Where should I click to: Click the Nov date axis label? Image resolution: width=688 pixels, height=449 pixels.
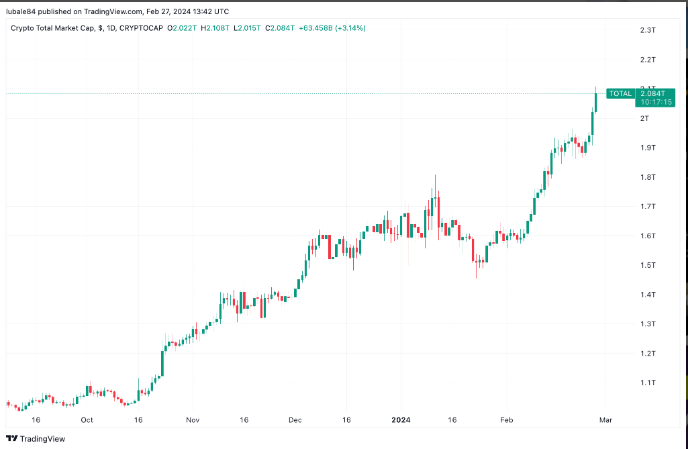coord(193,420)
